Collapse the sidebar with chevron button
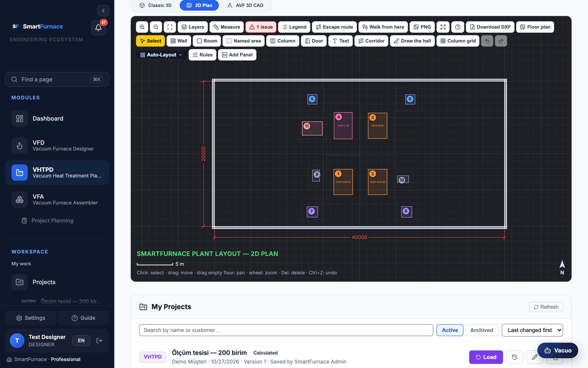588x368 pixels. tap(103, 11)
